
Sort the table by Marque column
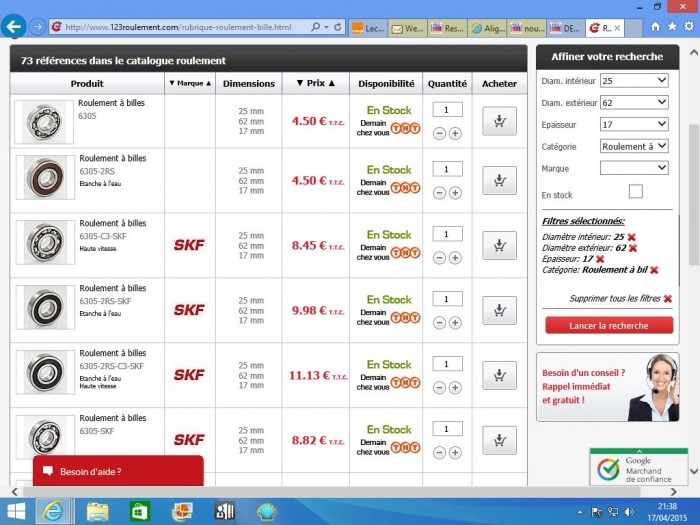click(189, 84)
